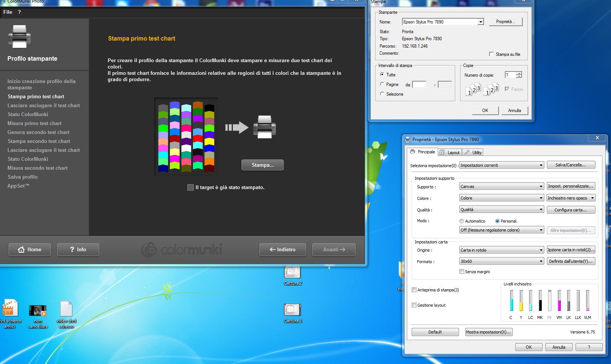This screenshot has height=364, width=611.
Task: Select the 'Tutte' print range radio
Action: point(382,74)
